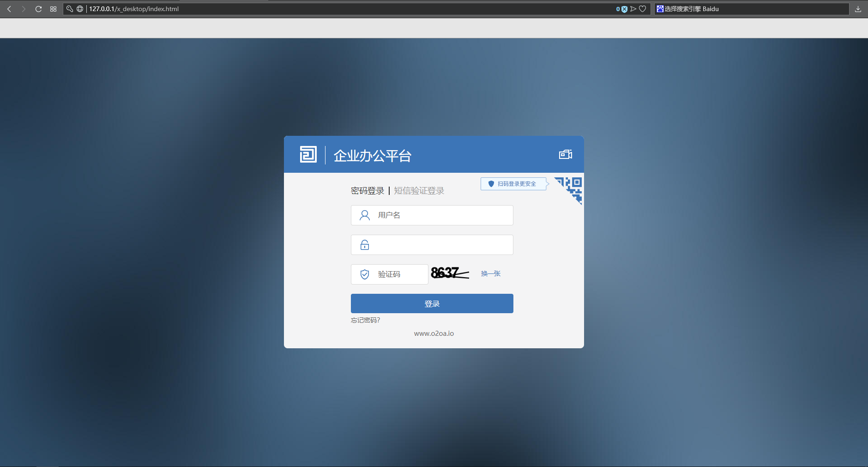Viewport: 868px width, 467px height.
Task: Click the shield icon on 扫码登录更安全 bubble
Action: tap(491, 183)
